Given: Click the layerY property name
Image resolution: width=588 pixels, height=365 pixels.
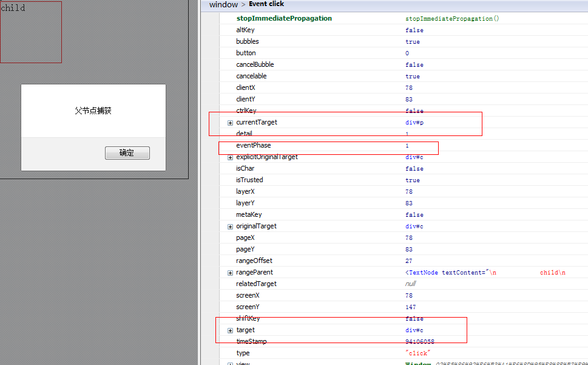Looking at the screenshot, I should pos(245,203).
